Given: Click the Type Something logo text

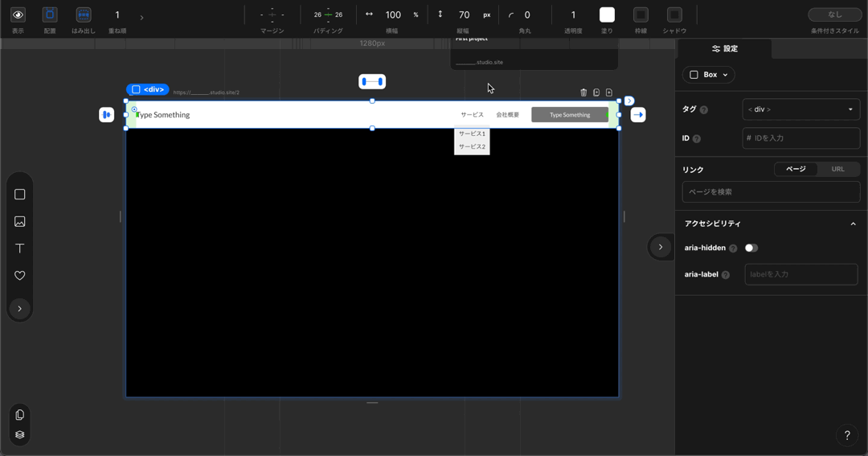Looking at the screenshot, I should (x=162, y=115).
